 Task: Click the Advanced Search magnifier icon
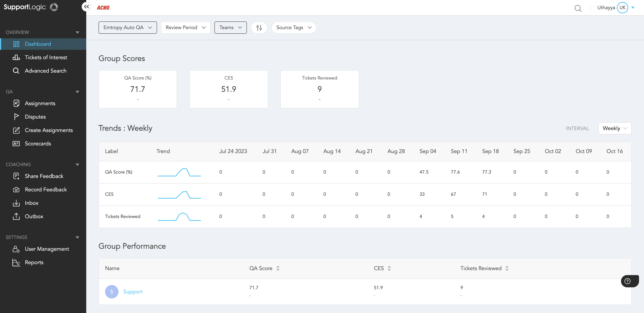click(x=16, y=71)
